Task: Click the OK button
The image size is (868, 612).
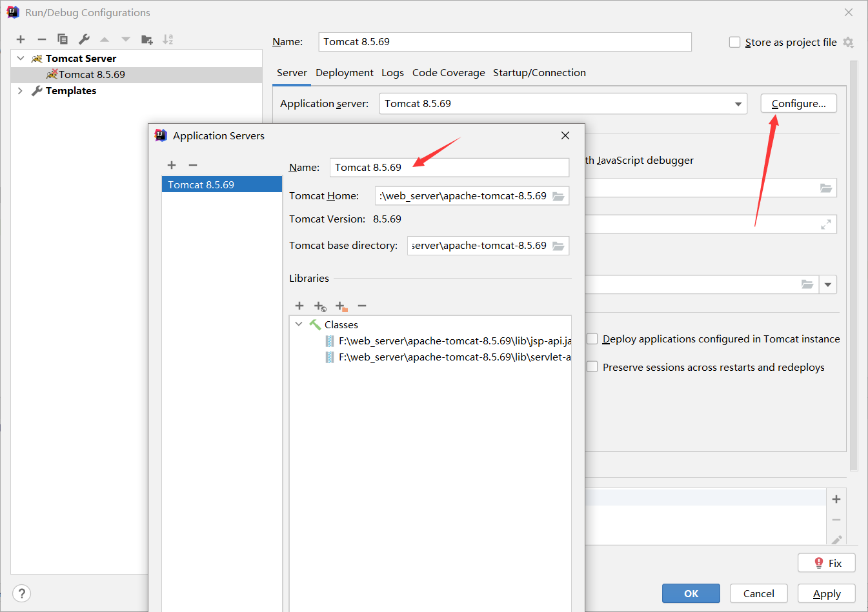Action: tap(691, 593)
